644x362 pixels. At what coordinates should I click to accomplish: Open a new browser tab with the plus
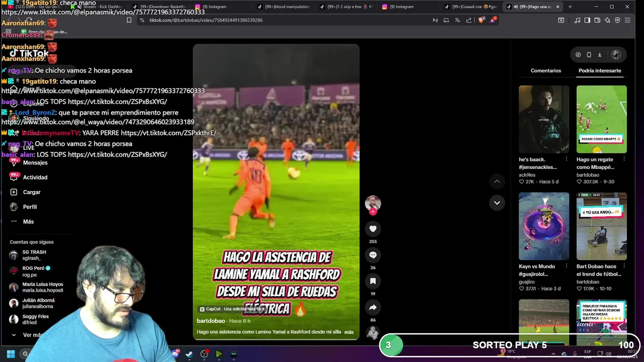pyautogui.click(x=571, y=7)
